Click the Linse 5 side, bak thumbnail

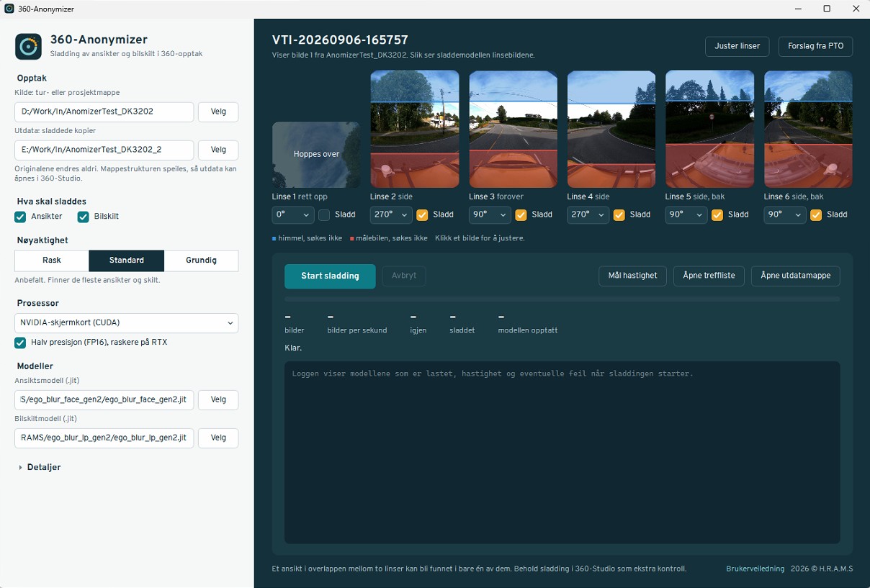click(709, 129)
